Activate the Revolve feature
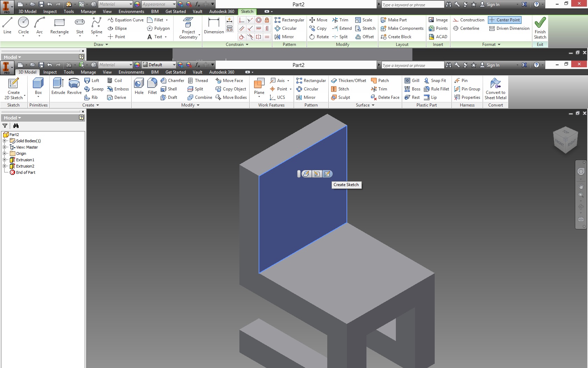 (x=74, y=86)
